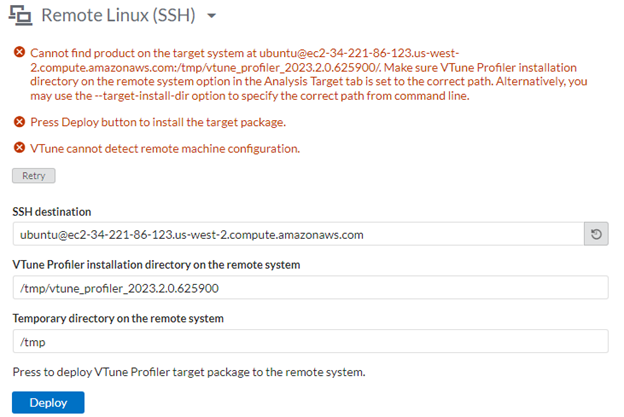
Task: Click the VTune Profiler installation directory field
Action: 310,288
